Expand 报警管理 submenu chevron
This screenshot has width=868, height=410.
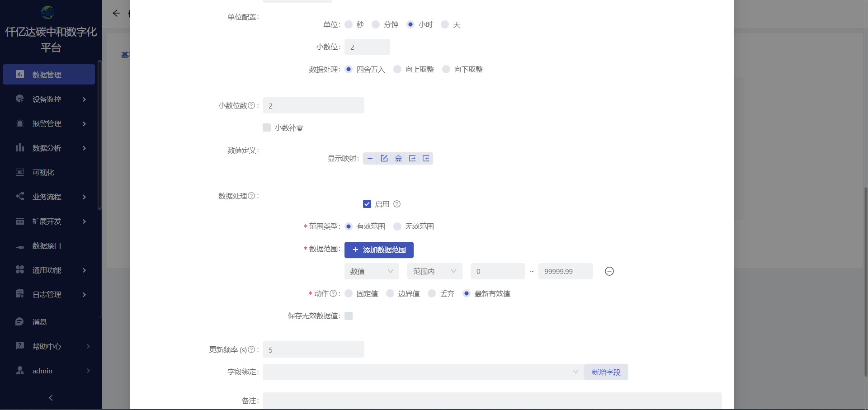(84, 123)
